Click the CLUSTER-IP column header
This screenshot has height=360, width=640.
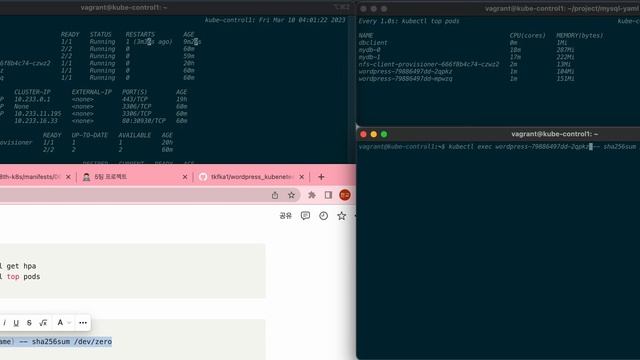coord(32,92)
